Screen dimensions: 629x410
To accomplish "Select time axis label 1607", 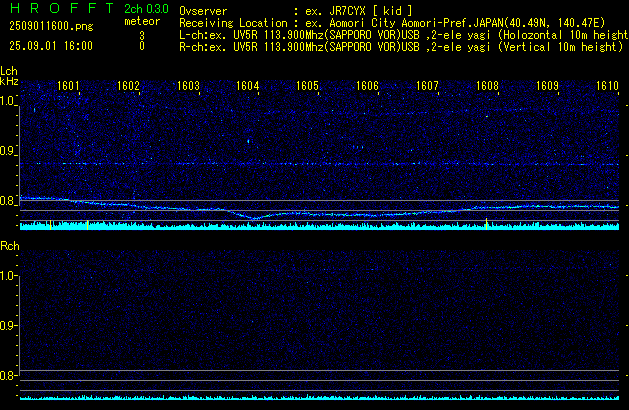I will (427, 86).
